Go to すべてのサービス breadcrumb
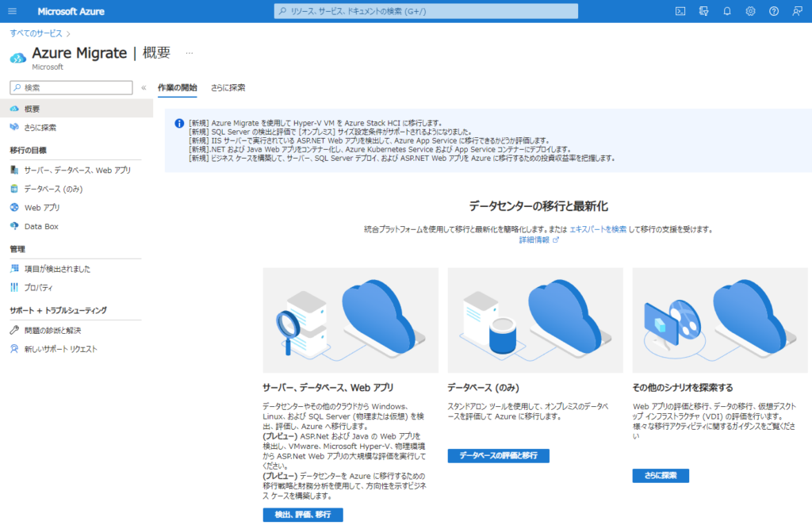 tap(36, 33)
